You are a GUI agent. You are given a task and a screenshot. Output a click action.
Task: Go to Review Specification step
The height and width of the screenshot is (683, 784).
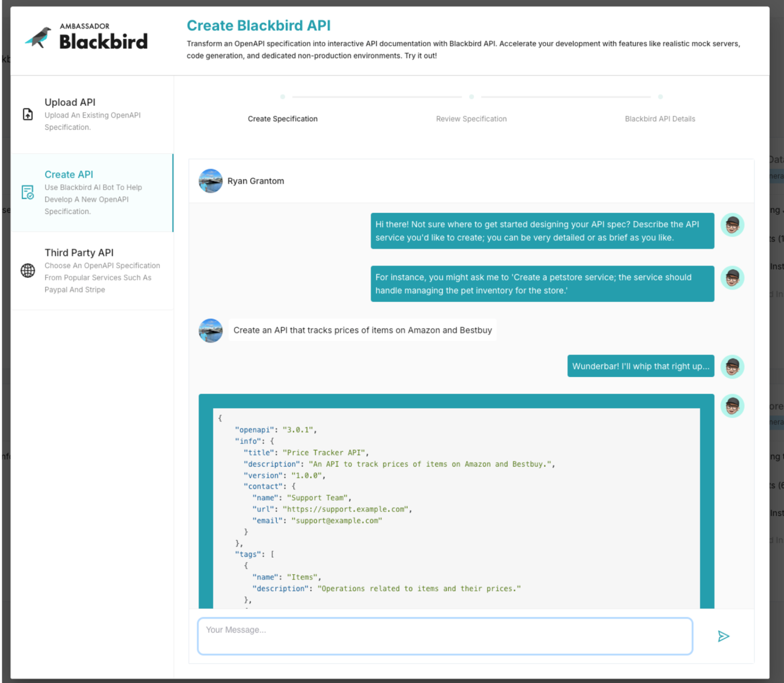[x=471, y=119]
